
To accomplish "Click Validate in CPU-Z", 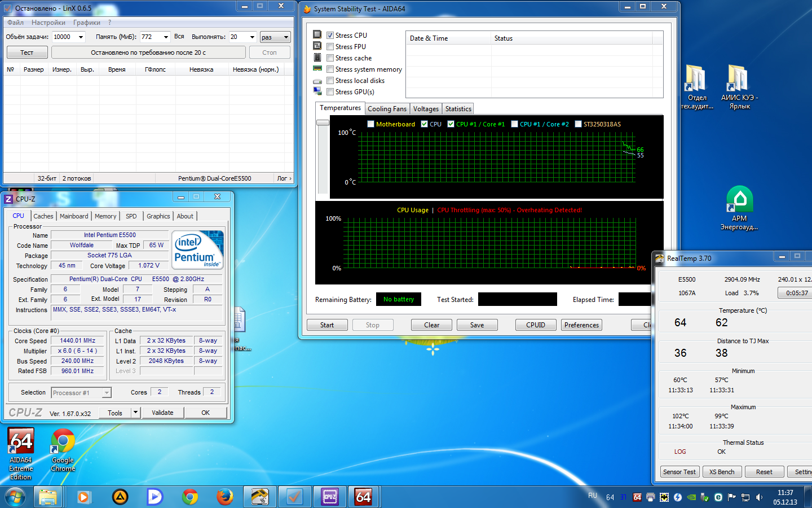I will coord(162,413).
